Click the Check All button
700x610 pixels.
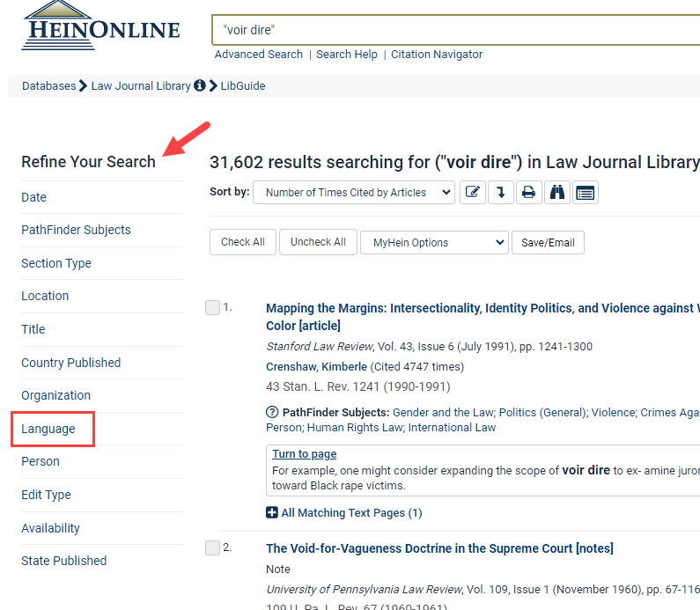(243, 242)
